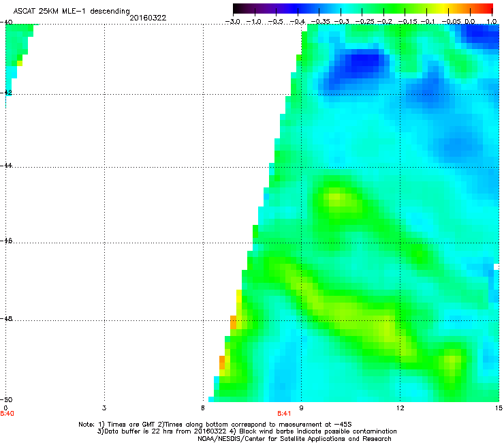Click the -0.15 colorbar tick label
The image size is (504, 443).
(x=407, y=22)
